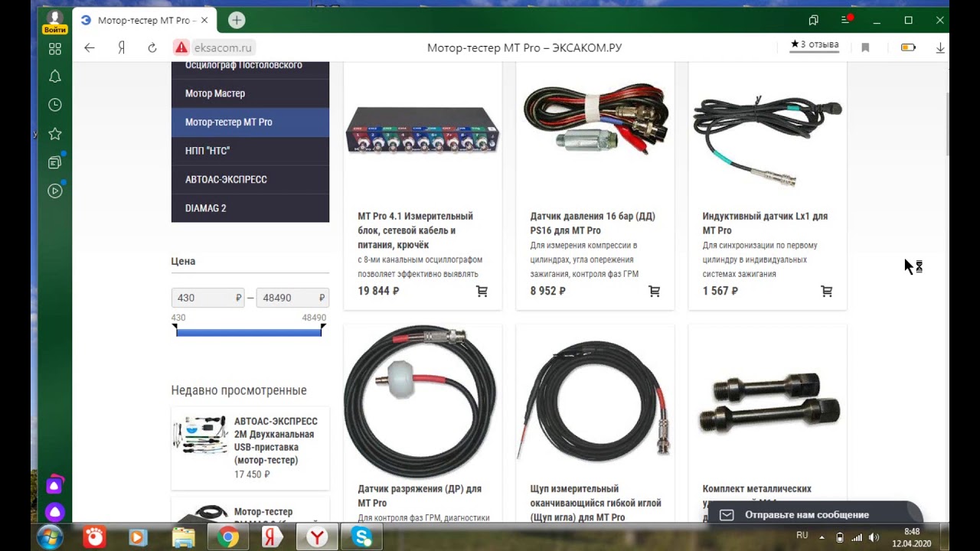Click the middle of the price range bar
Viewport: 980px width, 551px height.
click(x=249, y=332)
